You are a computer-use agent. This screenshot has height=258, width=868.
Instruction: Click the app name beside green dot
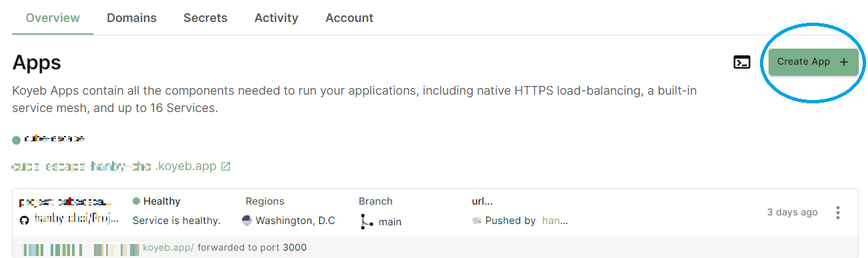pos(54,139)
